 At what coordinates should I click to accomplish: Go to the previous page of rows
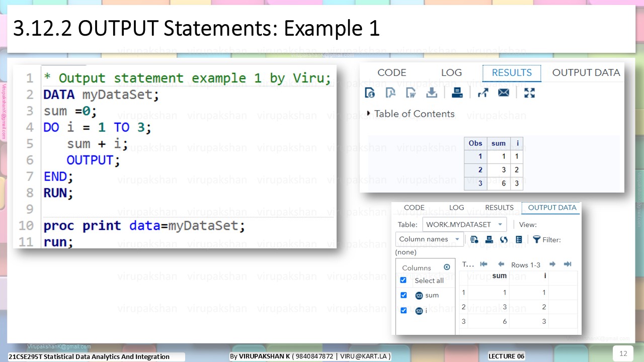point(501,264)
